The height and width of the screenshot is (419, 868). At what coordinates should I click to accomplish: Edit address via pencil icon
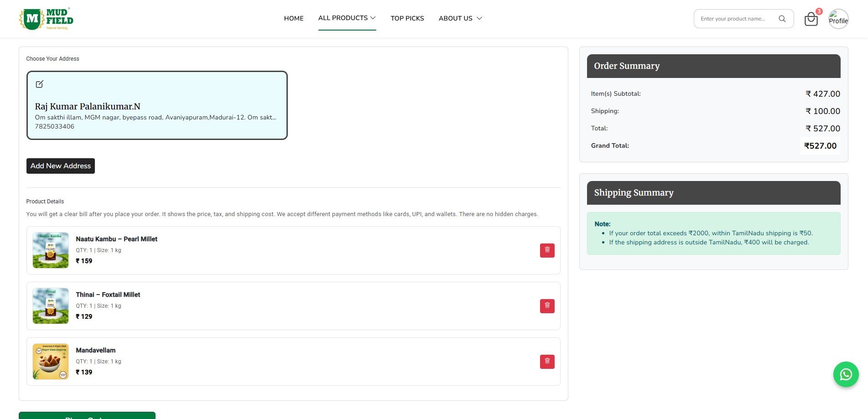coord(40,84)
